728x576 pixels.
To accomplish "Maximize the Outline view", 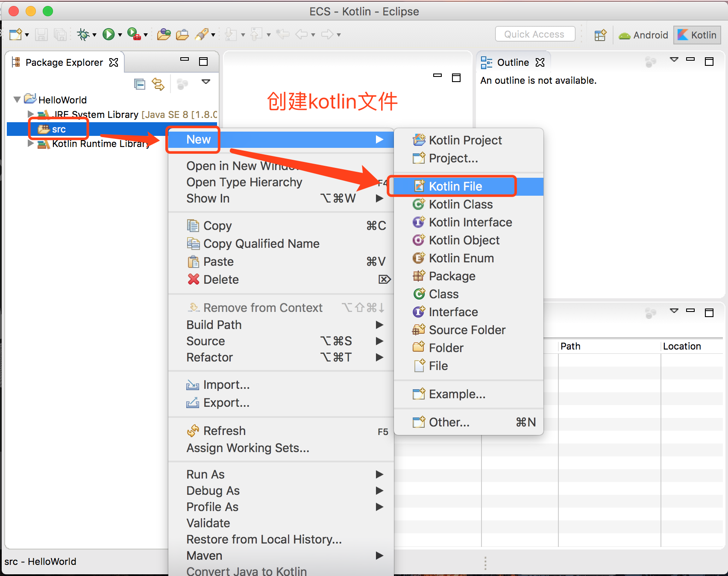I will point(709,62).
